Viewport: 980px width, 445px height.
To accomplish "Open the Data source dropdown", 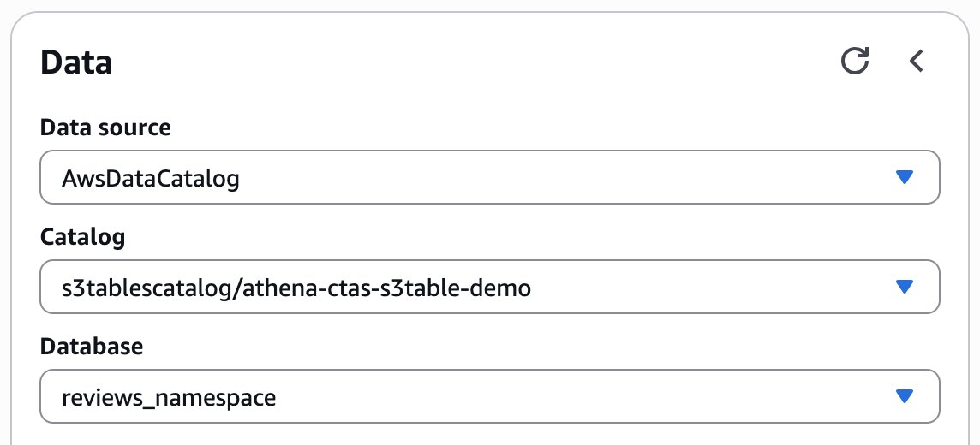I will (490, 177).
